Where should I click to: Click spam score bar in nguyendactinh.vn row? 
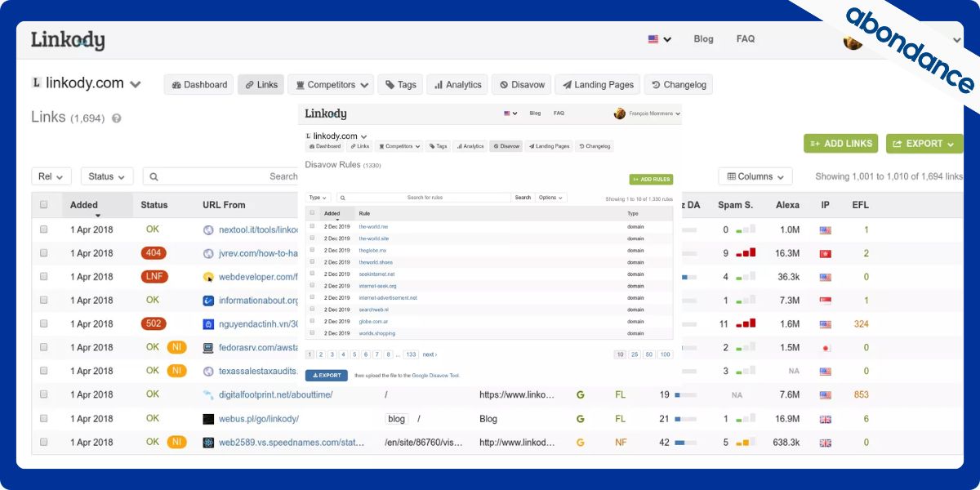745,324
